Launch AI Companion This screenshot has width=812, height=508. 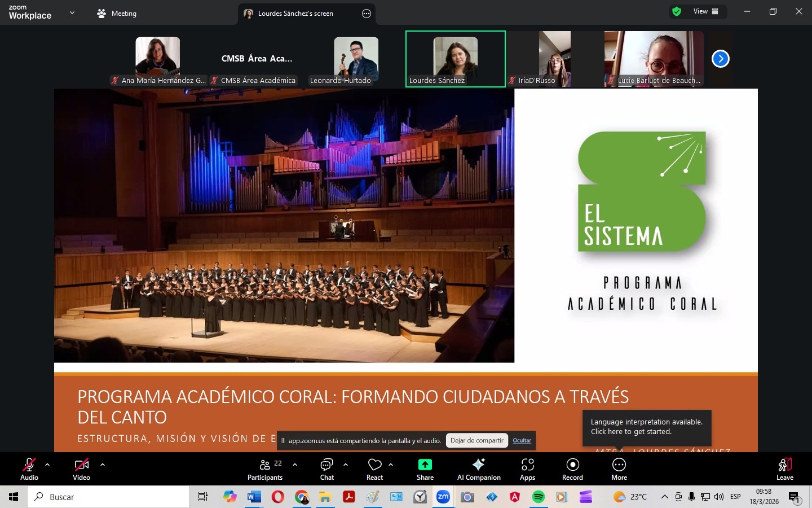[478, 469]
